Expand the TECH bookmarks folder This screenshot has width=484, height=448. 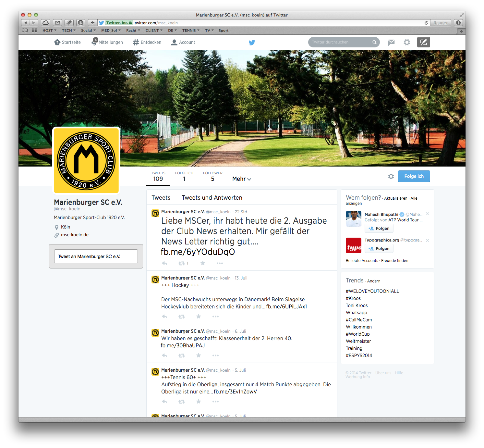(x=69, y=31)
